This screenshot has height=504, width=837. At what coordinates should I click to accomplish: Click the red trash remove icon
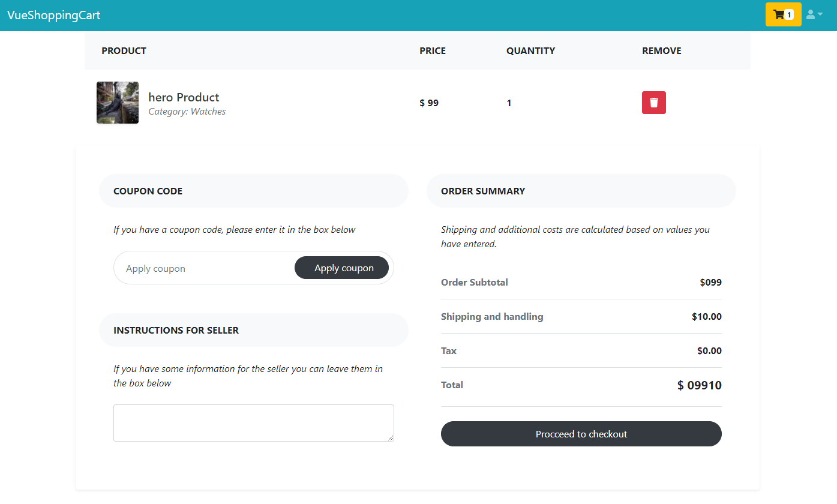[653, 103]
